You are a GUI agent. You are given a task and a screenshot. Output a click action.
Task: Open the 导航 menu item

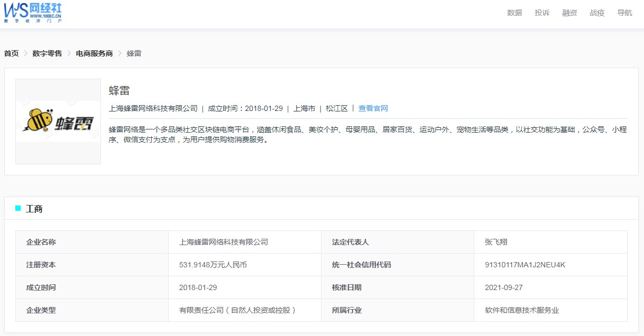tap(624, 13)
